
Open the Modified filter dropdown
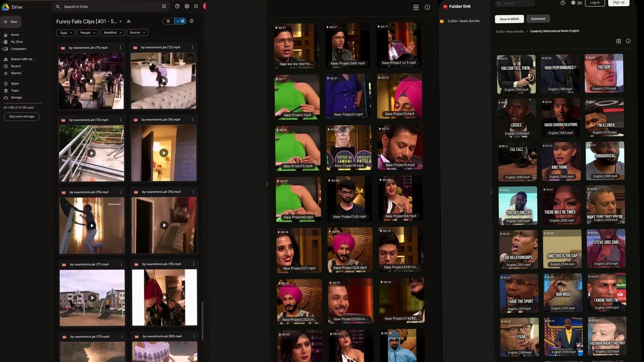pyautogui.click(x=112, y=33)
